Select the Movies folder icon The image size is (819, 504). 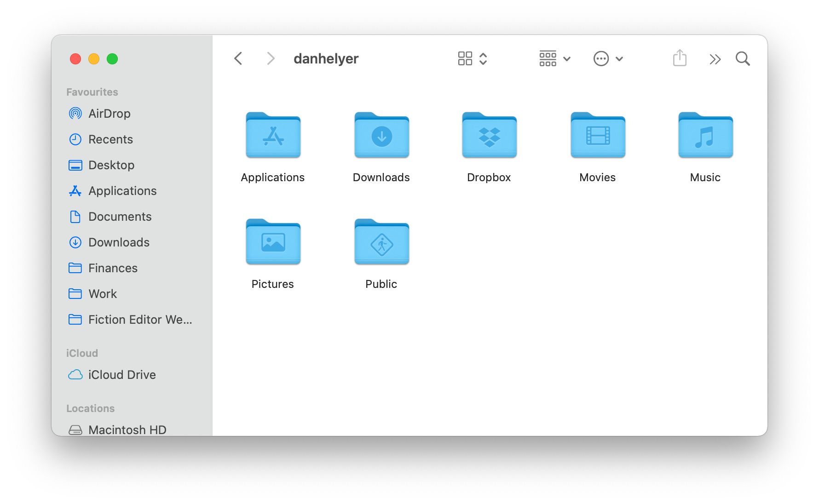[597, 136]
